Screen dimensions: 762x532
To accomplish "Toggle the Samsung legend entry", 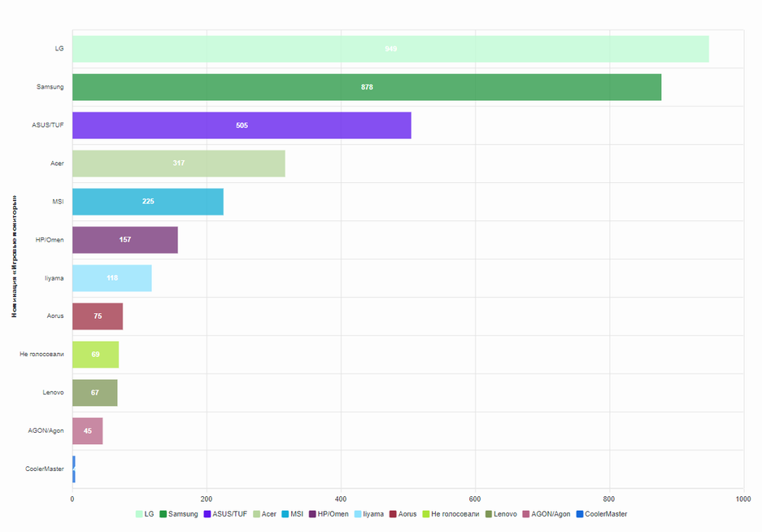I will (x=179, y=514).
